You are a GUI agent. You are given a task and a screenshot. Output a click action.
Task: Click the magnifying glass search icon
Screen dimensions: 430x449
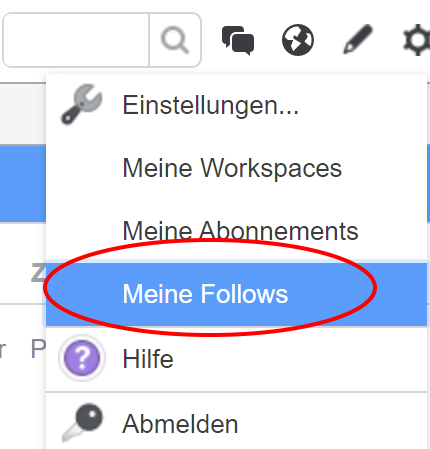[x=175, y=40]
